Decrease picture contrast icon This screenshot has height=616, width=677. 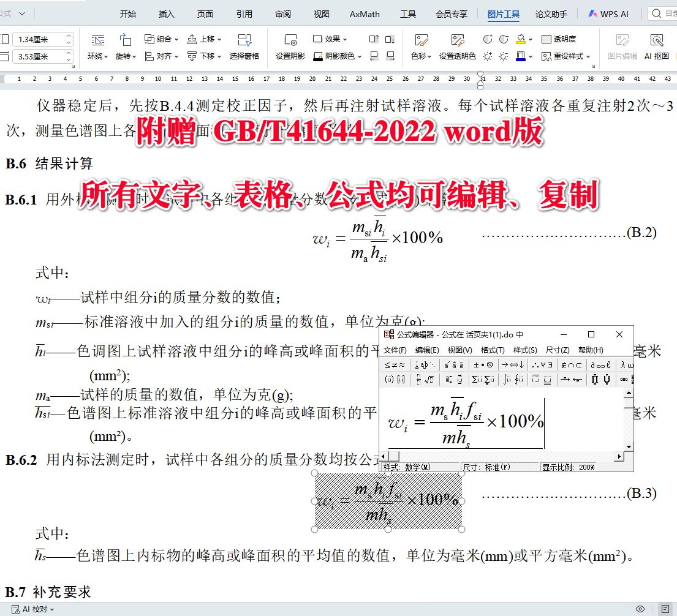(x=504, y=39)
